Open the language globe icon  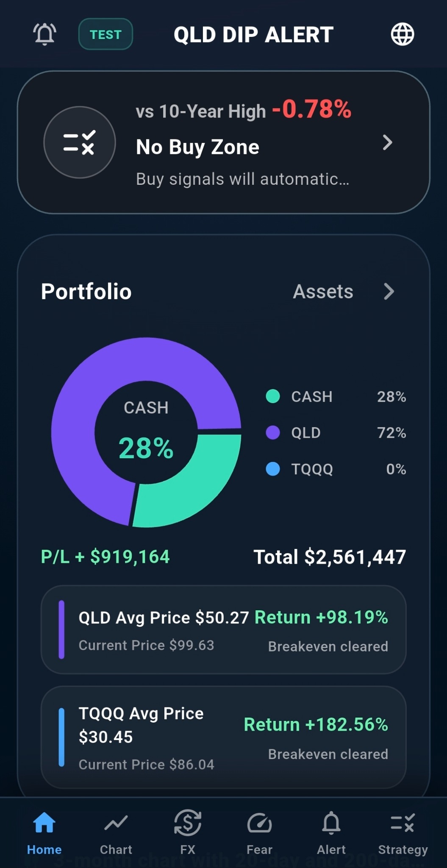[x=402, y=34]
